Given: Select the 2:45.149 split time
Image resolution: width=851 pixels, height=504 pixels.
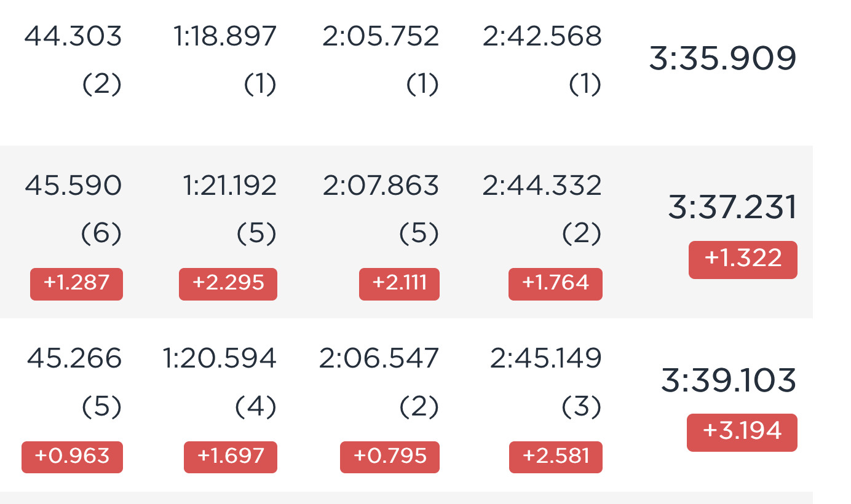Looking at the screenshot, I should [x=545, y=359].
